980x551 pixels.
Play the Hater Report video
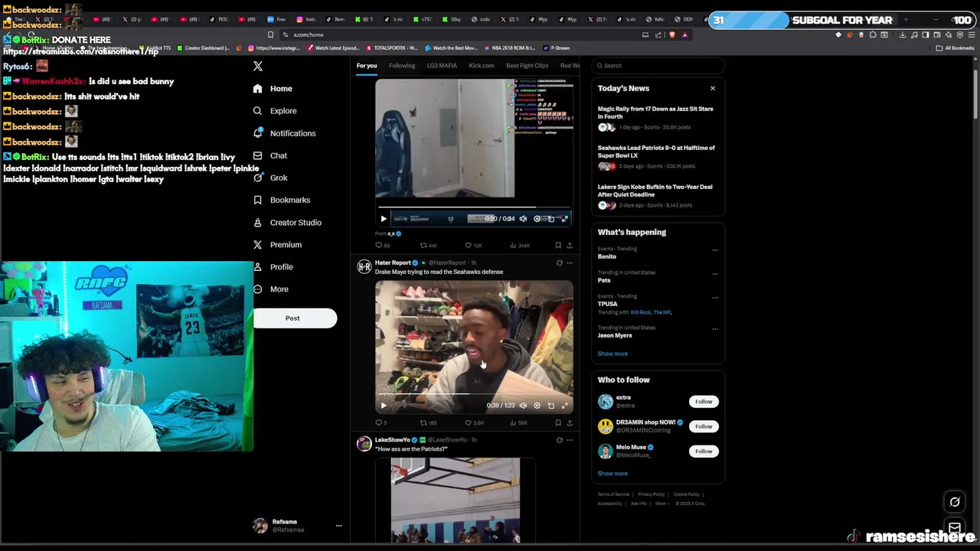[x=384, y=406]
